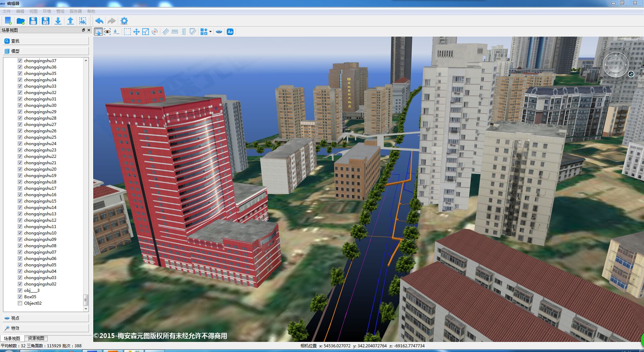The height and width of the screenshot is (352, 644).
Task: Open the 环境 menu
Action: coord(47,11)
